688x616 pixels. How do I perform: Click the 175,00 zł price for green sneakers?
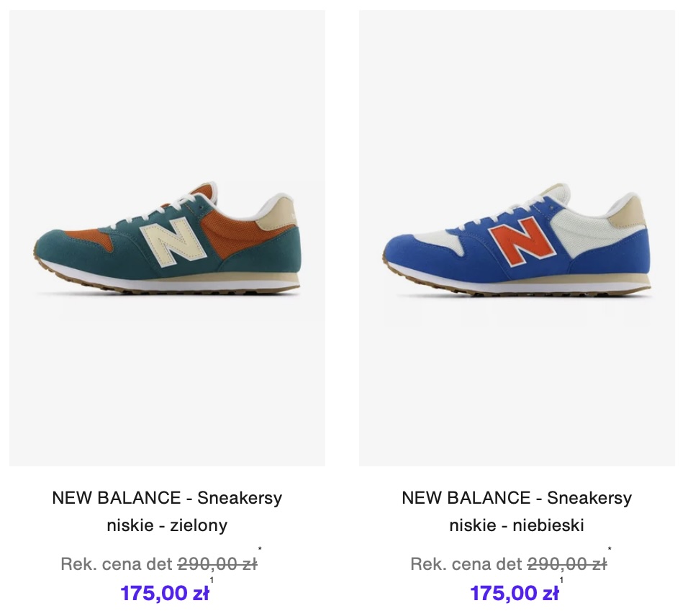164,594
